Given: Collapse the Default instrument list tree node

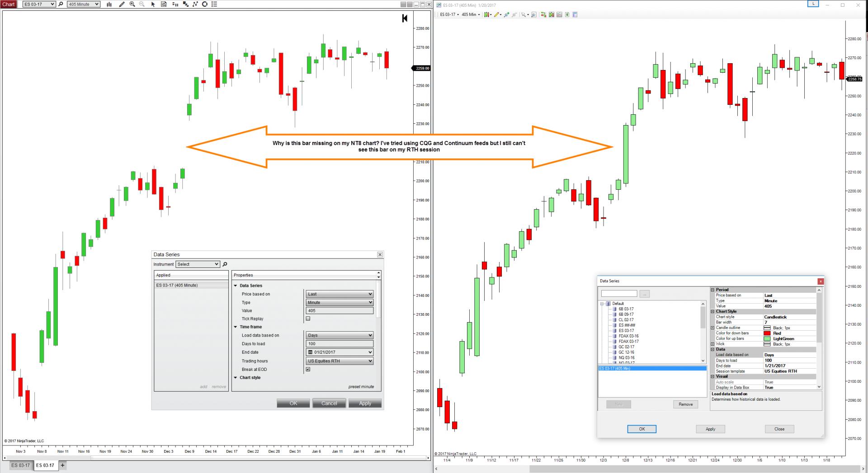Looking at the screenshot, I should 602,304.
